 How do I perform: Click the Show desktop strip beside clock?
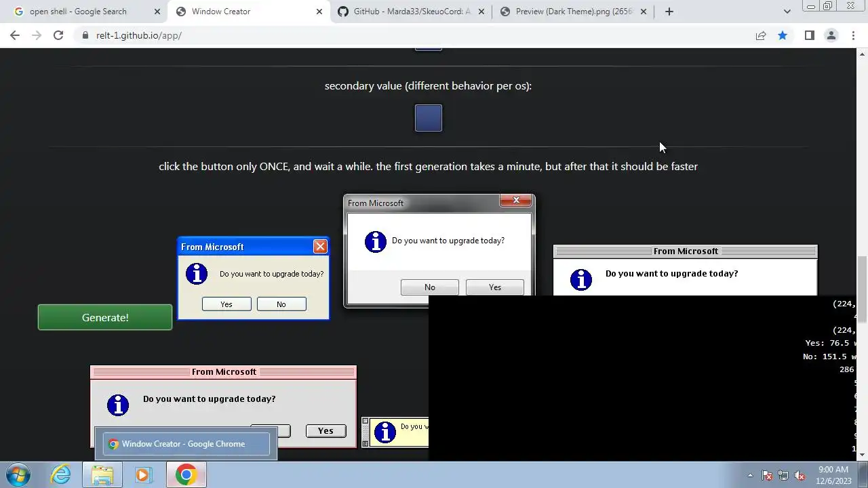863,475
